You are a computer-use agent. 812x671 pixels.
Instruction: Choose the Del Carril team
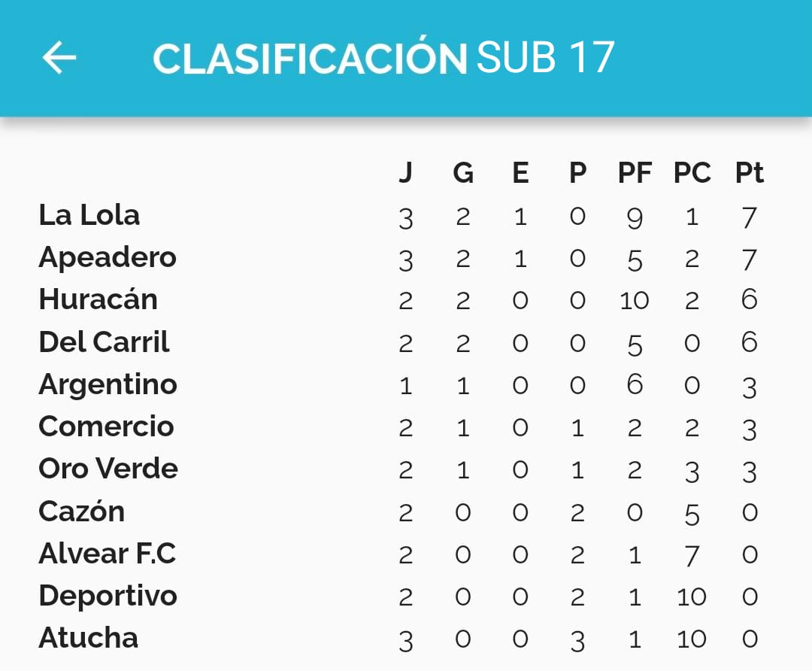(x=104, y=342)
